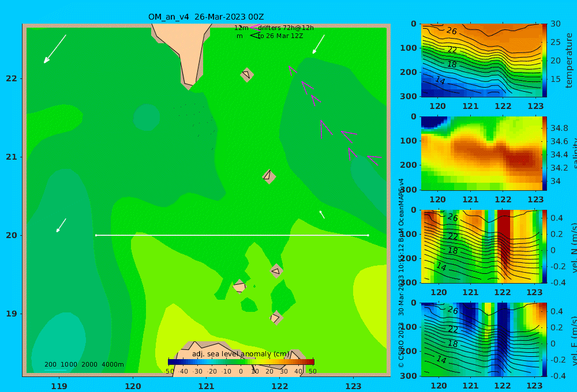Screen dimensions: 577x392
Task: Click the latitude label 19 on the map axis
Action: tap(12, 314)
